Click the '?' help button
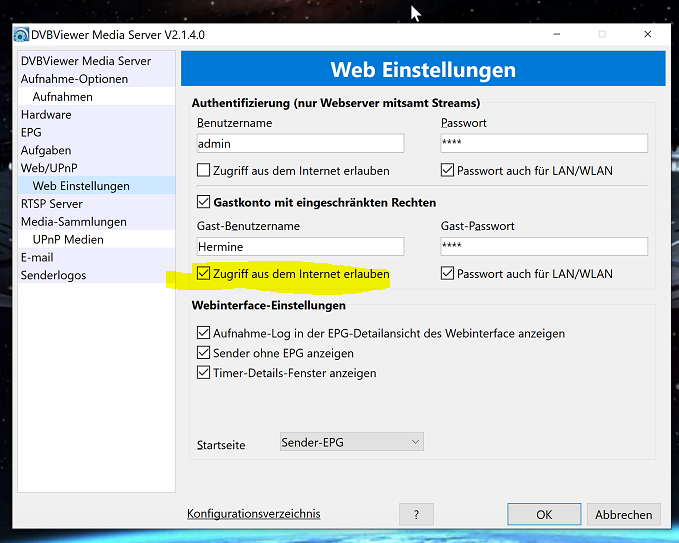 pyautogui.click(x=416, y=514)
